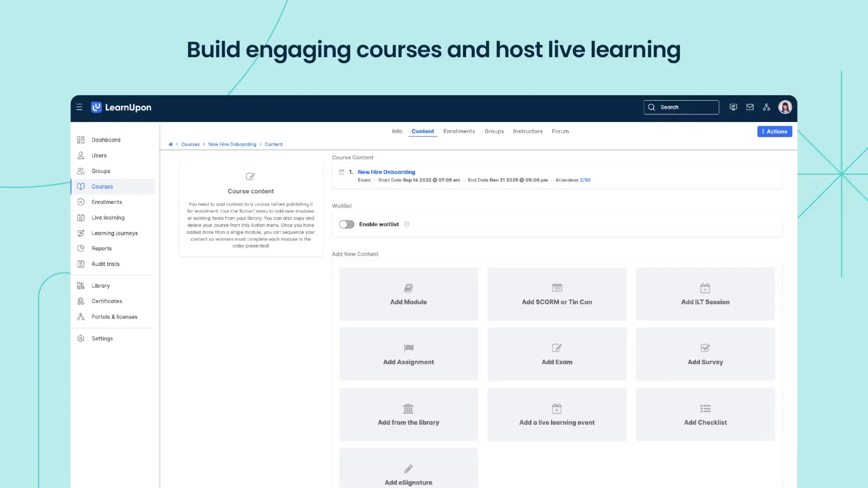
Task: Switch to the Enrollments tab
Action: coord(459,131)
